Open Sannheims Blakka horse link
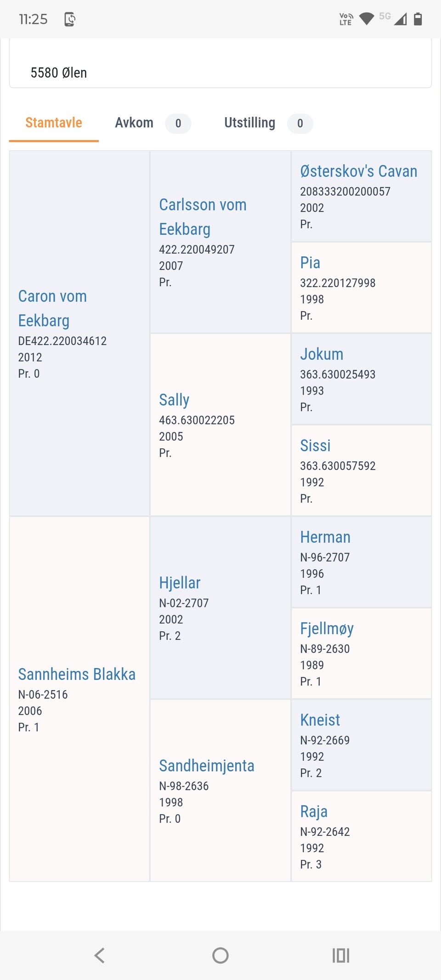This screenshot has height=980, width=441. [x=77, y=674]
